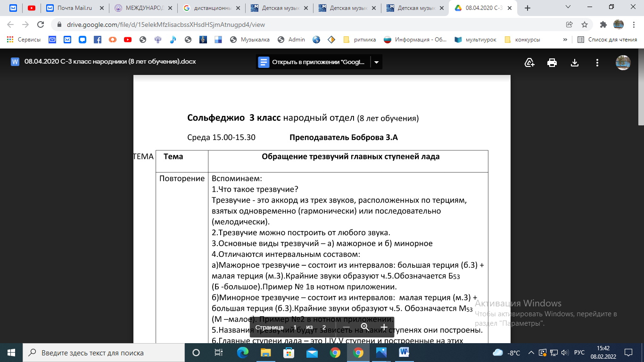The height and width of the screenshot is (362, 644).
Task: Zoom out with the minus button
Action: (346, 327)
